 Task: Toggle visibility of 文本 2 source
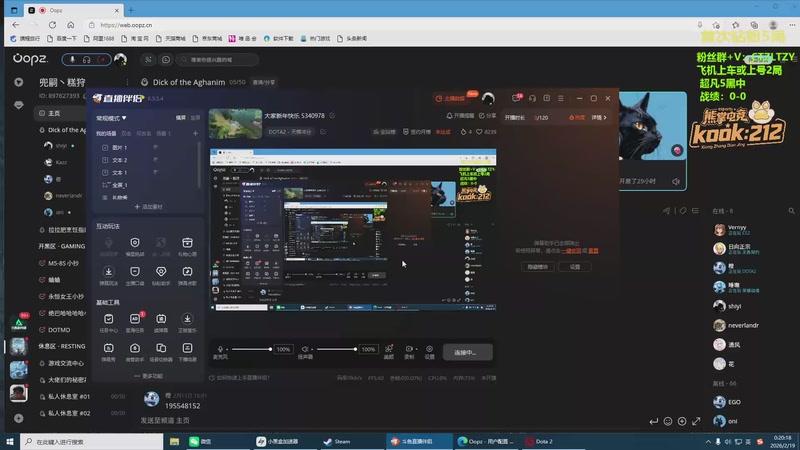[x=156, y=160]
